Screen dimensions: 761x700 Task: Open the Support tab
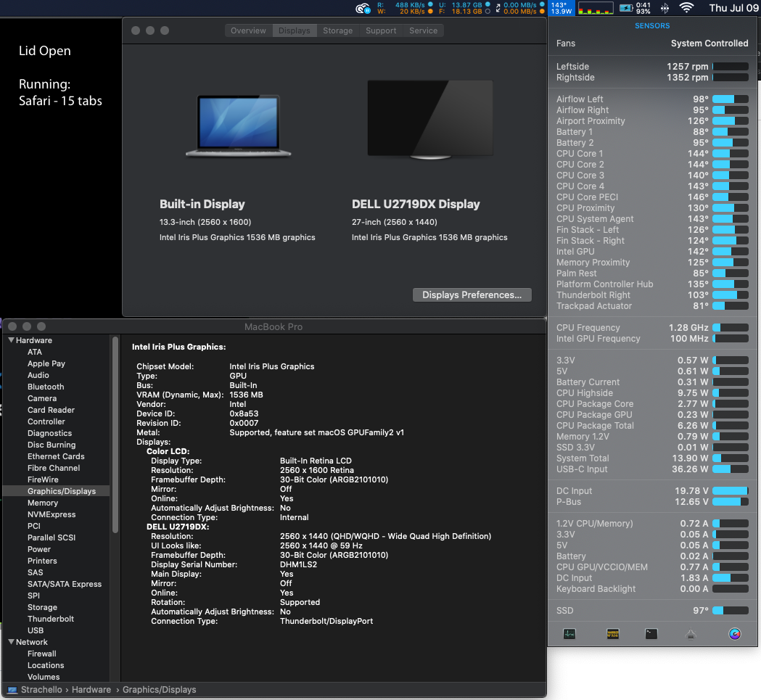click(x=381, y=30)
